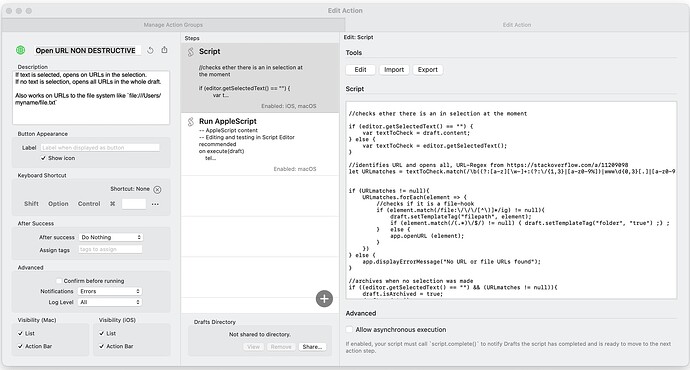690x370 pixels.
Task: Toggle Visibility (iOS) Action Bar checkbox
Action: click(102, 346)
